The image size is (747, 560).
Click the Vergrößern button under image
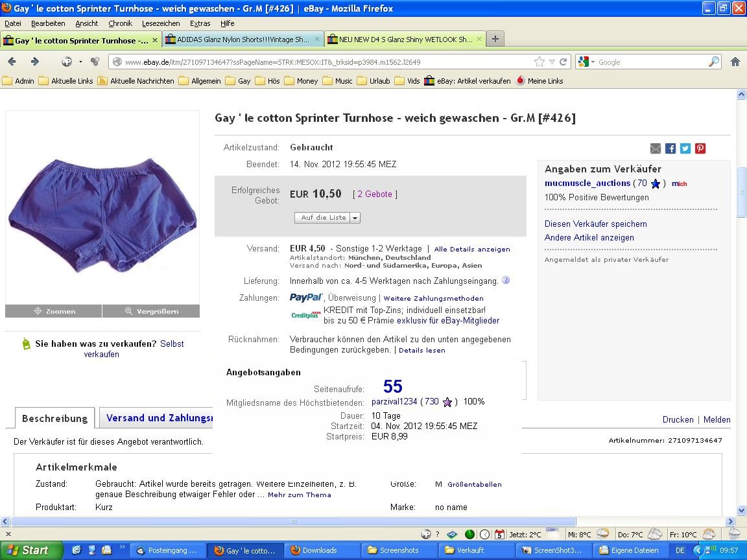(x=151, y=311)
